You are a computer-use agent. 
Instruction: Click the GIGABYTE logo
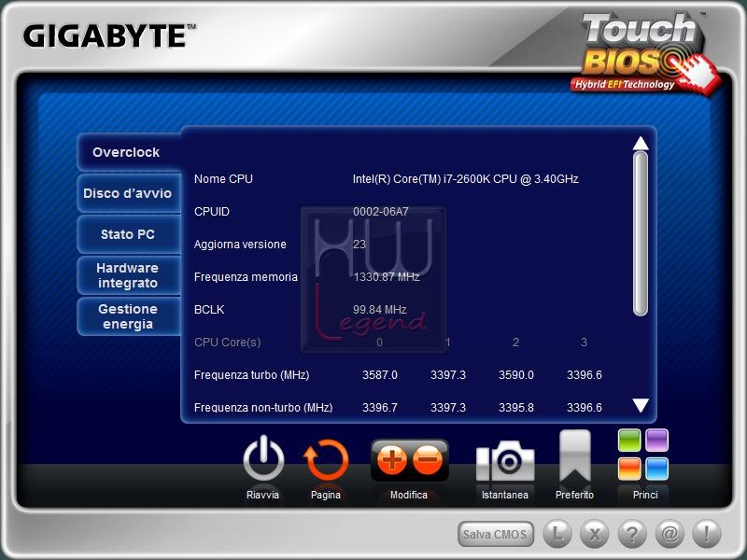pos(109,35)
